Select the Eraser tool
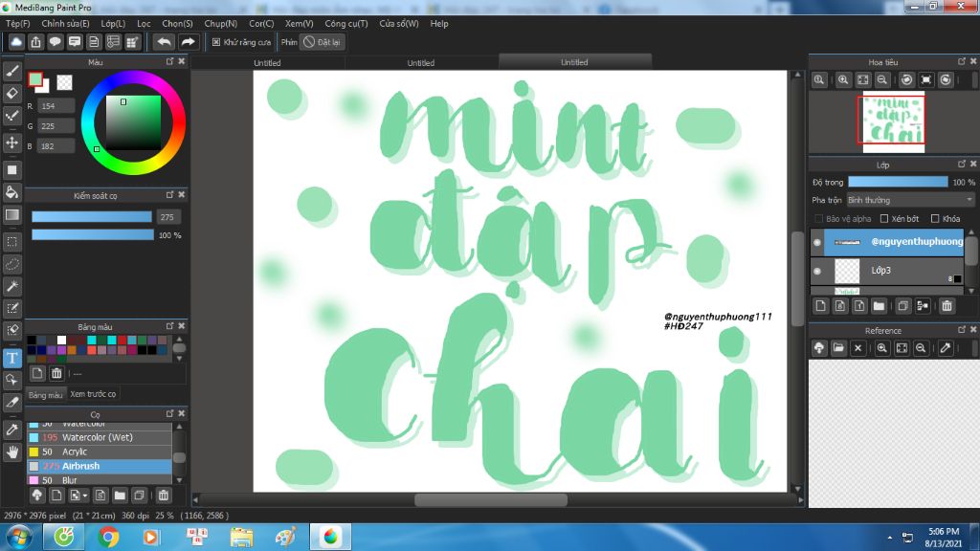 [x=11, y=94]
